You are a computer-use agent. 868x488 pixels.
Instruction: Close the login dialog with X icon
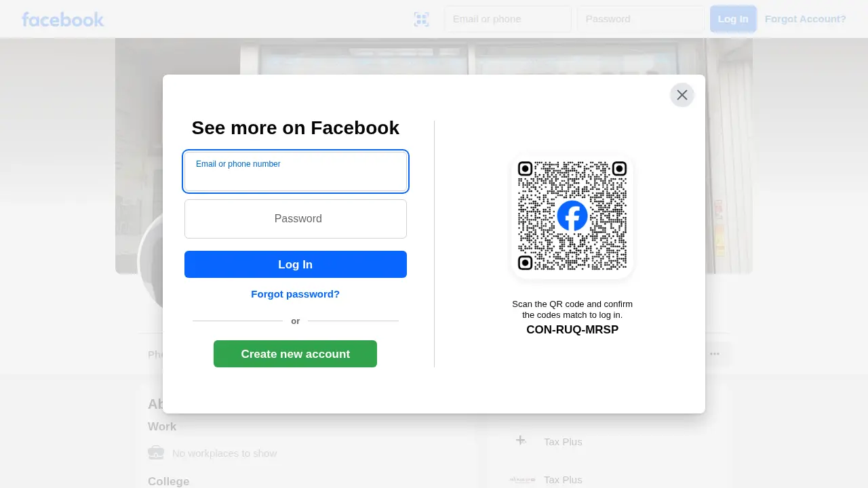pyautogui.click(x=682, y=95)
